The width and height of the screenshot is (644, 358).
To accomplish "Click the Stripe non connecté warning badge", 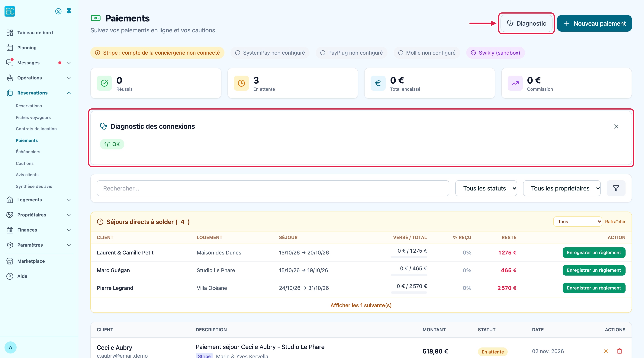I will click(157, 53).
